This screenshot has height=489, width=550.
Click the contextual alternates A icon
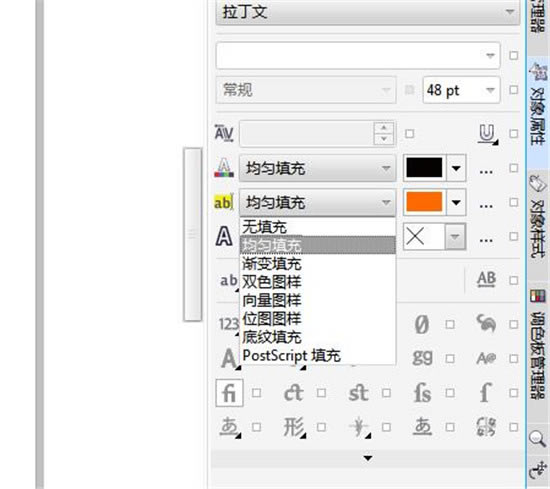click(486, 358)
